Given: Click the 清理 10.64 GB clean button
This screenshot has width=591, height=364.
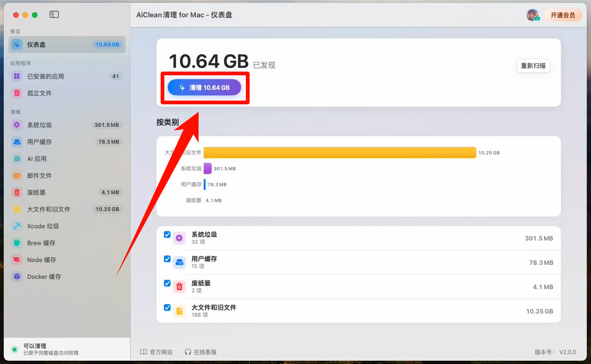Looking at the screenshot, I should click(x=204, y=87).
